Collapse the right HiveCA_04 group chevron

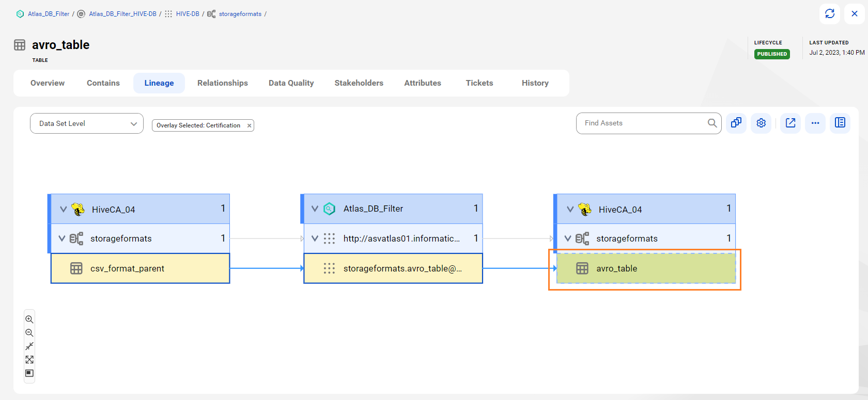point(570,209)
